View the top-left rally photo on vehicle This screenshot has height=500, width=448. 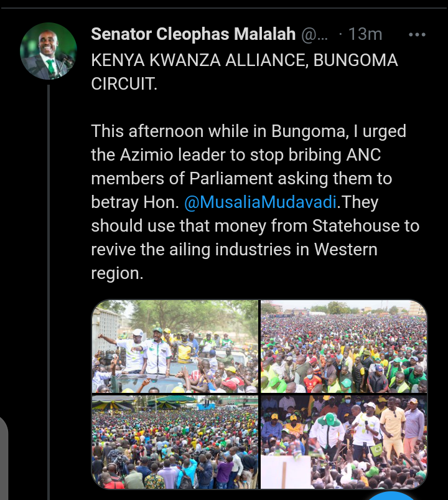pyautogui.click(x=175, y=346)
